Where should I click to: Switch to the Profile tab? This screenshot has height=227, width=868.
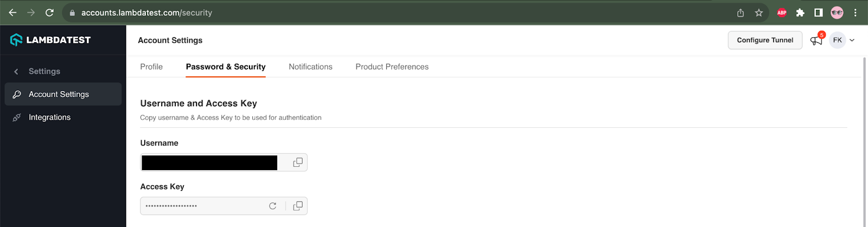pyautogui.click(x=151, y=67)
